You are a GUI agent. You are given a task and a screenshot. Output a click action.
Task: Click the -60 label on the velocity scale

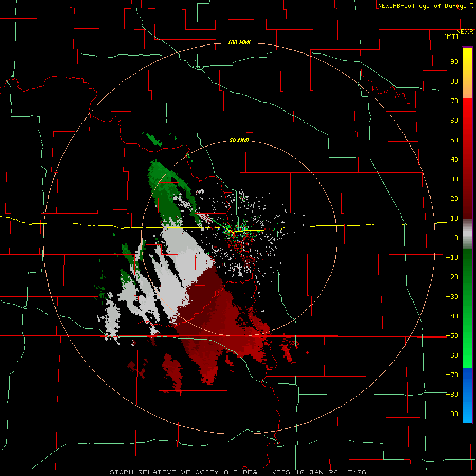(x=452, y=355)
